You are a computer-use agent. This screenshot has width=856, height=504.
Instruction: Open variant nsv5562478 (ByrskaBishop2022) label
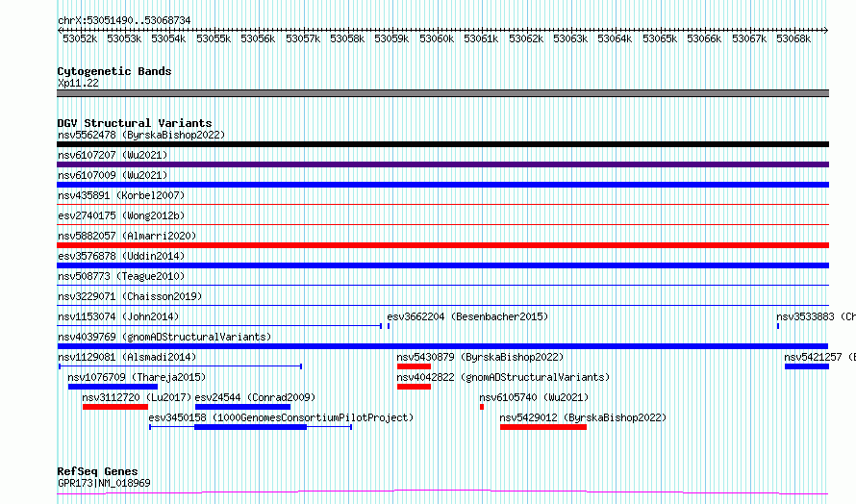pos(141,135)
